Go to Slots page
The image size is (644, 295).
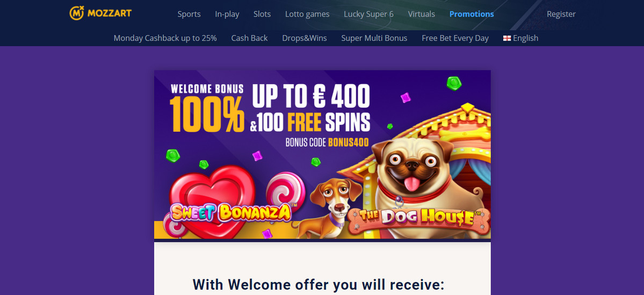[x=262, y=14]
